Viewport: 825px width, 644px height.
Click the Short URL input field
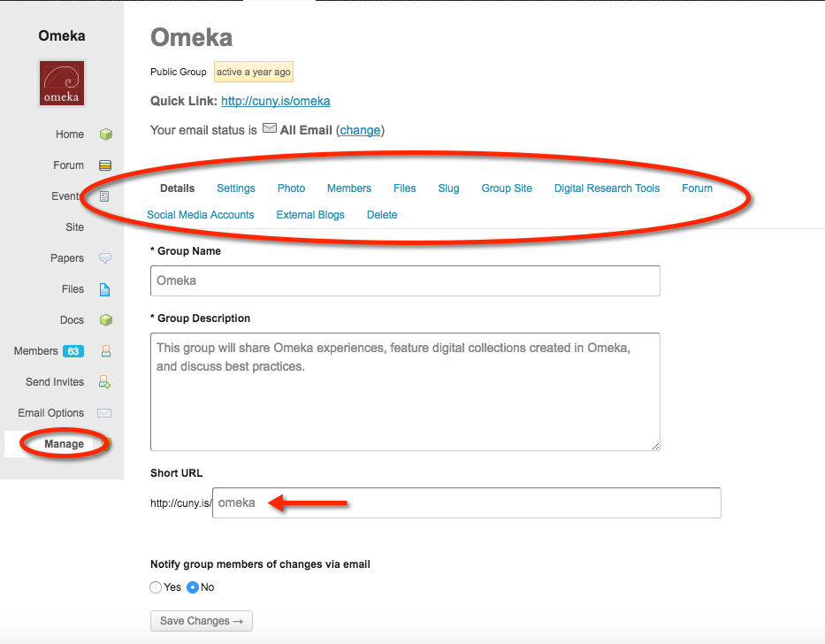coord(467,502)
